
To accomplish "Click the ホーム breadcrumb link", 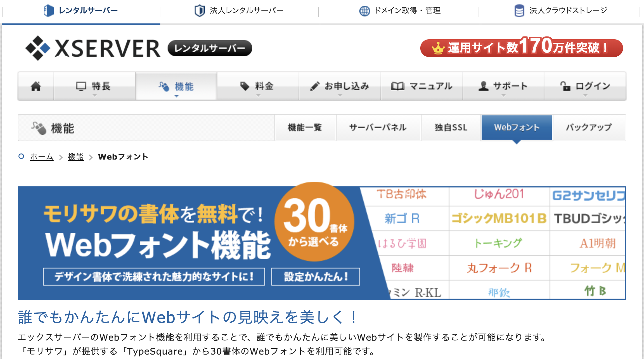I will (x=42, y=157).
